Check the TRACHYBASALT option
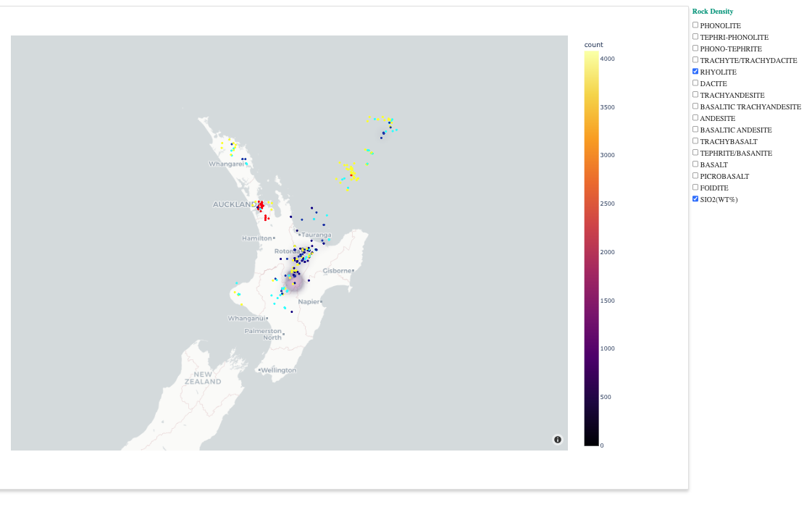Screen dimensions: 812x507 point(695,140)
